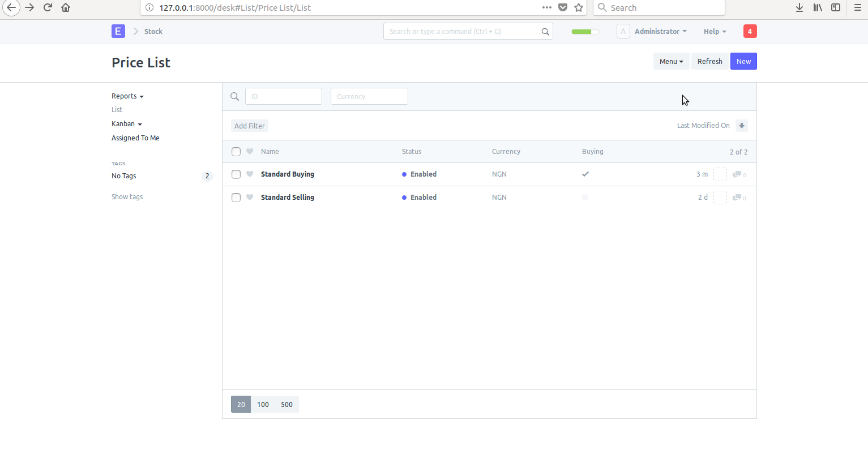The width and height of the screenshot is (868, 471).
Task: Select the Standard Selling row checkbox
Action: point(236,197)
